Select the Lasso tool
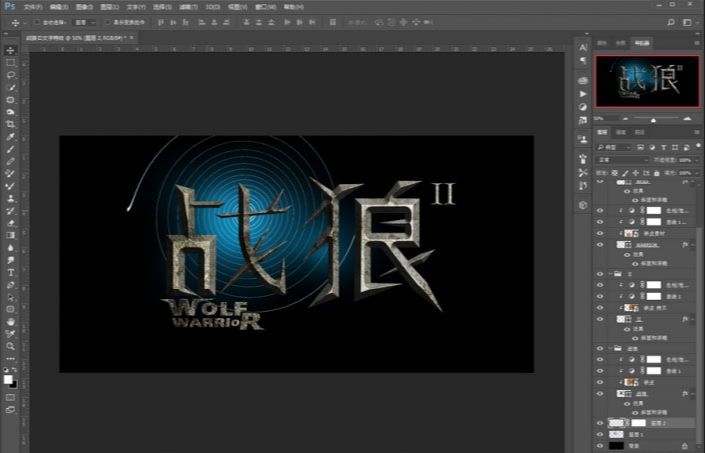This screenshot has width=705, height=453. 10,75
